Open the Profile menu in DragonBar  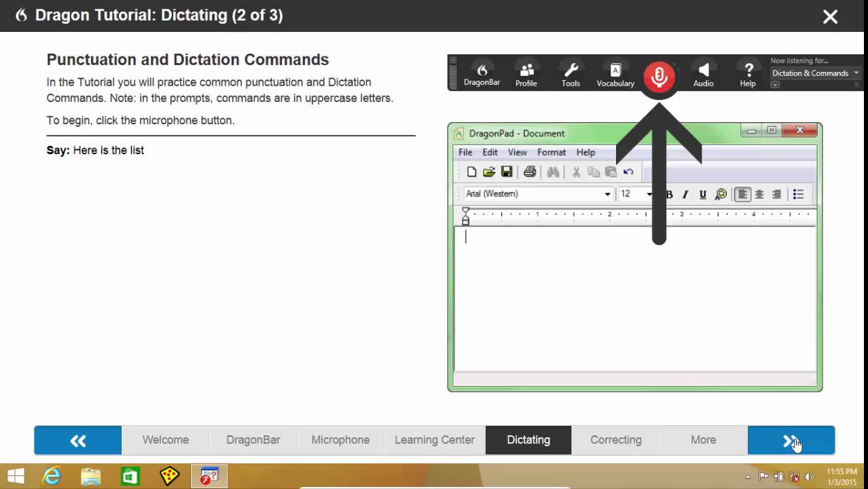pos(526,74)
